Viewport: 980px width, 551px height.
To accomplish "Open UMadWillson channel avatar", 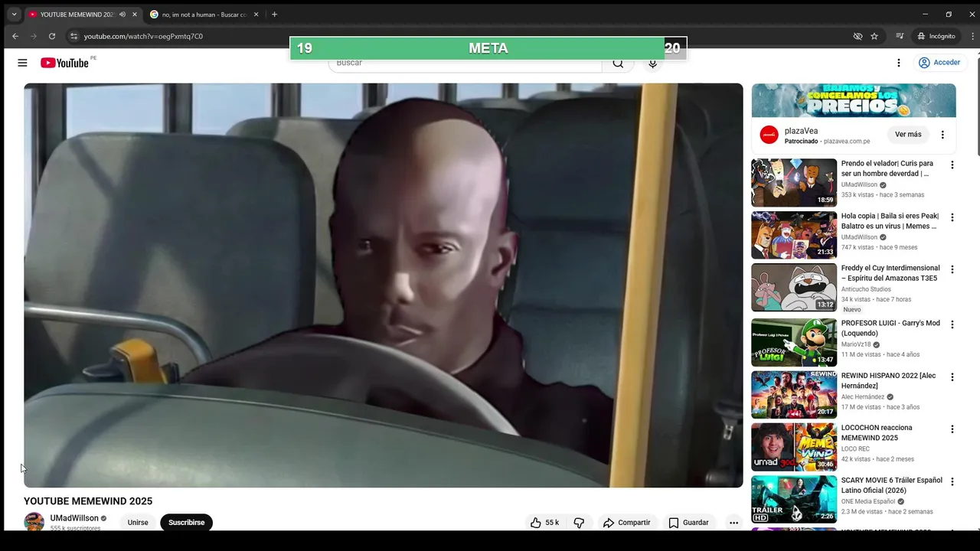I will pos(34,522).
